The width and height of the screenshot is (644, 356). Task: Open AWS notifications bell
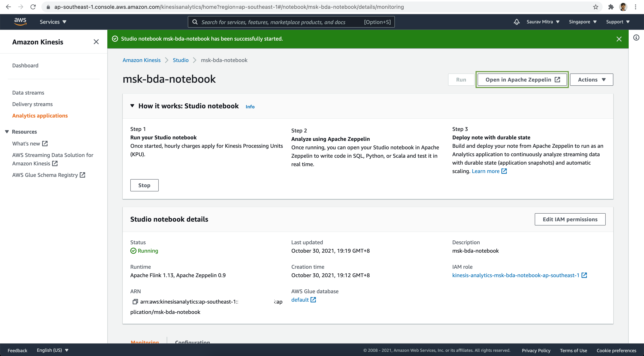coord(517,22)
